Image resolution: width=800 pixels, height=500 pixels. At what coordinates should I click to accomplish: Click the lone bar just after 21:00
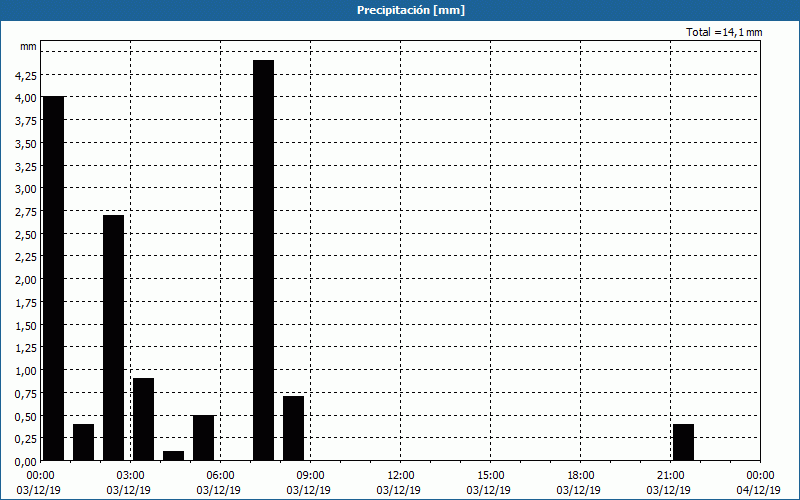pos(683,442)
